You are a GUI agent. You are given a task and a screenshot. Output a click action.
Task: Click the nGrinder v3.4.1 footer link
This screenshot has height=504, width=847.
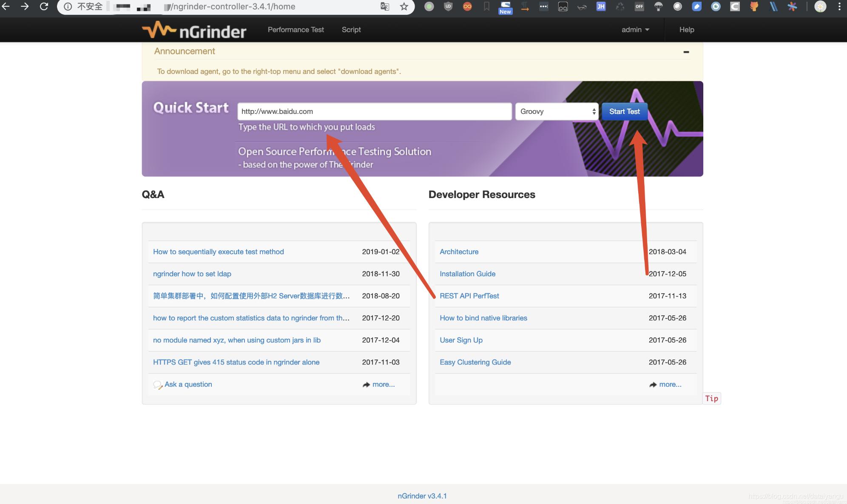point(422,496)
